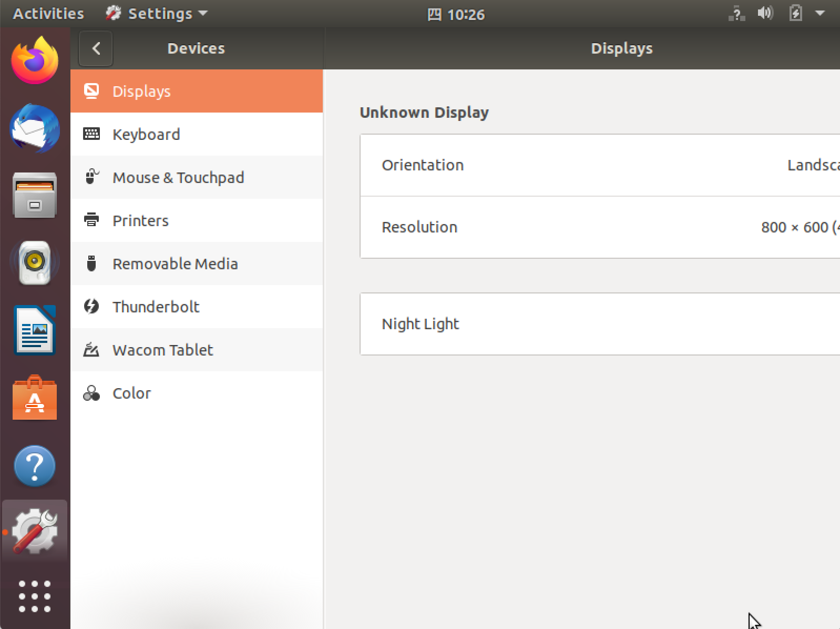840x629 pixels.
Task: Expand the Settings app menu in top bar
Action: 157,14
